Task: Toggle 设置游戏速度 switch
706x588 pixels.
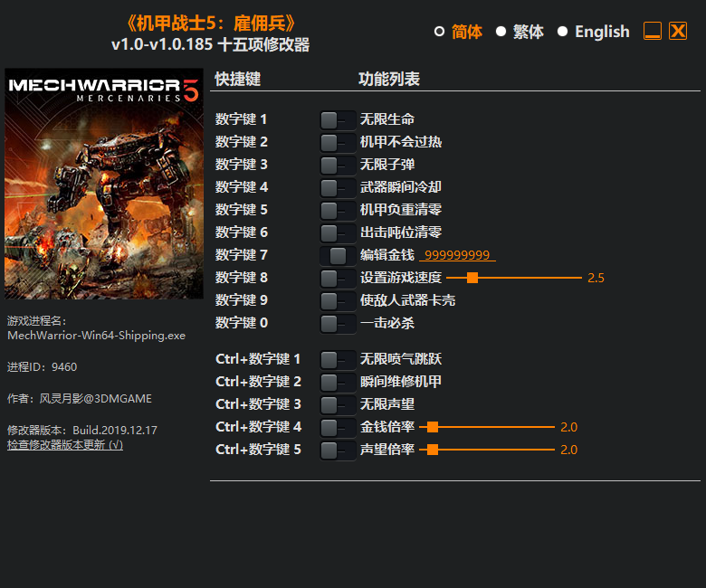Action: coord(338,278)
